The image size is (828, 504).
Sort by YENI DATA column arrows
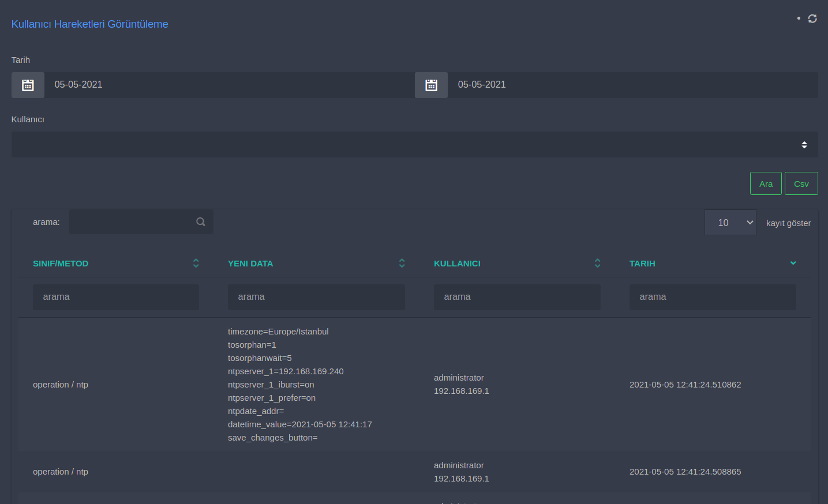tap(402, 263)
